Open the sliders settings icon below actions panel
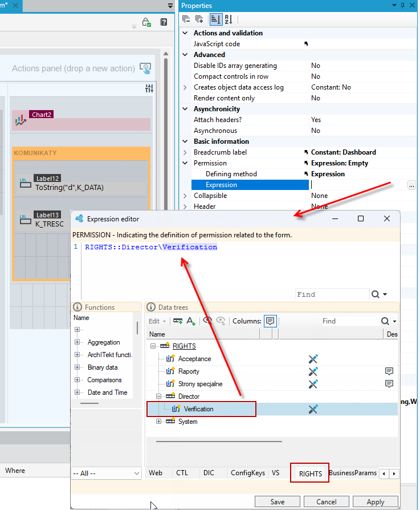Image resolution: width=420 pixels, height=510 pixels. point(149,88)
